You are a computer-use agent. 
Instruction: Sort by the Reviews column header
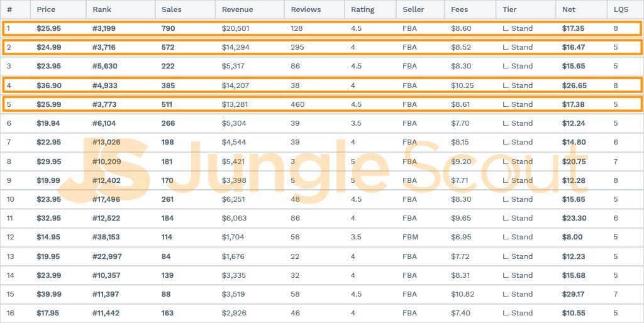pyautogui.click(x=306, y=9)
